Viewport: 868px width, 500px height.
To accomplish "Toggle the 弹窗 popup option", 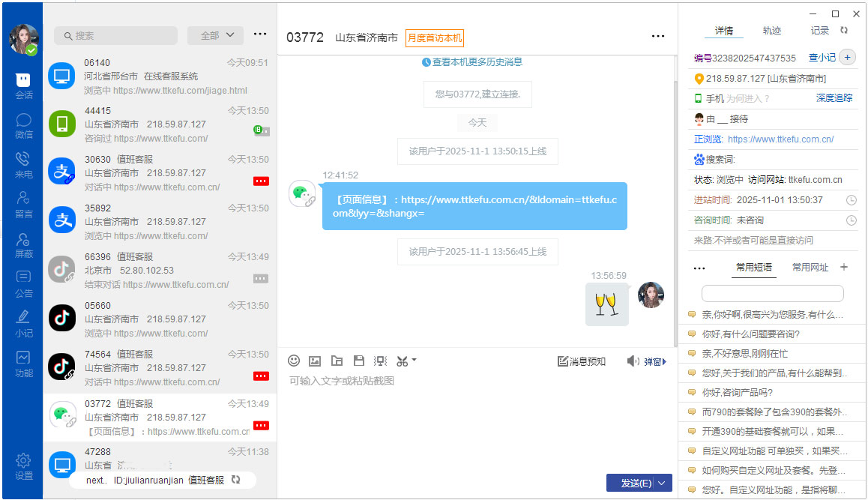I will click(654, 361).
